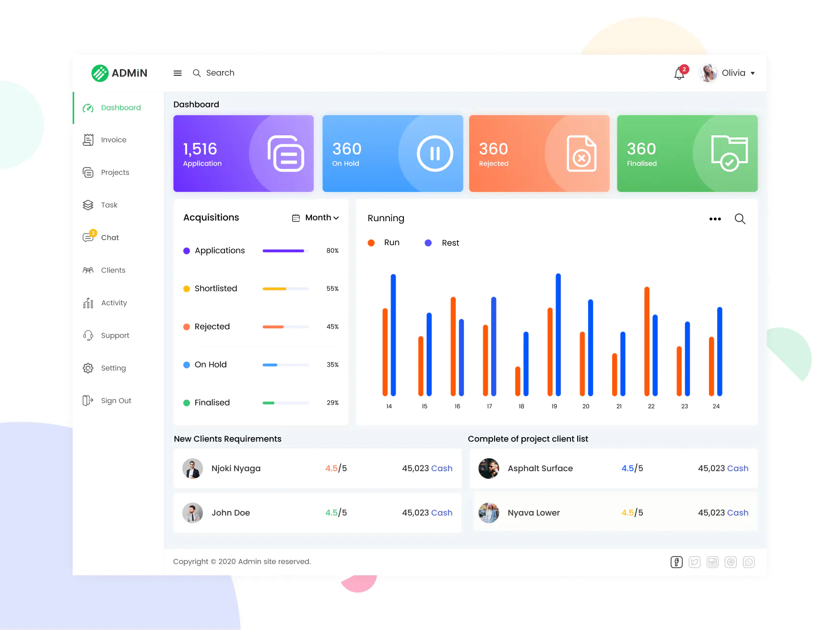Click the Application card document icon
Screen dimensions: 840x630
tap(285, 154)
